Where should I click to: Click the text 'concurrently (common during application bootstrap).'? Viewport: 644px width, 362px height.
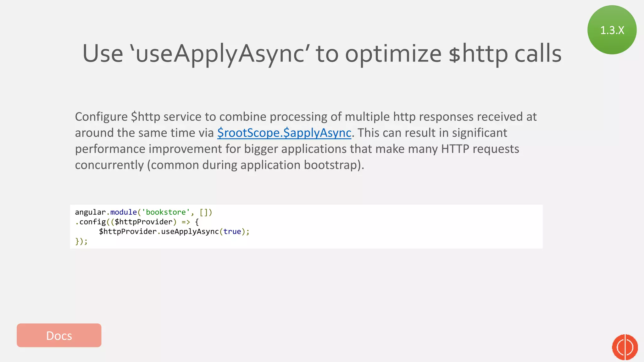tap(219, 165)
